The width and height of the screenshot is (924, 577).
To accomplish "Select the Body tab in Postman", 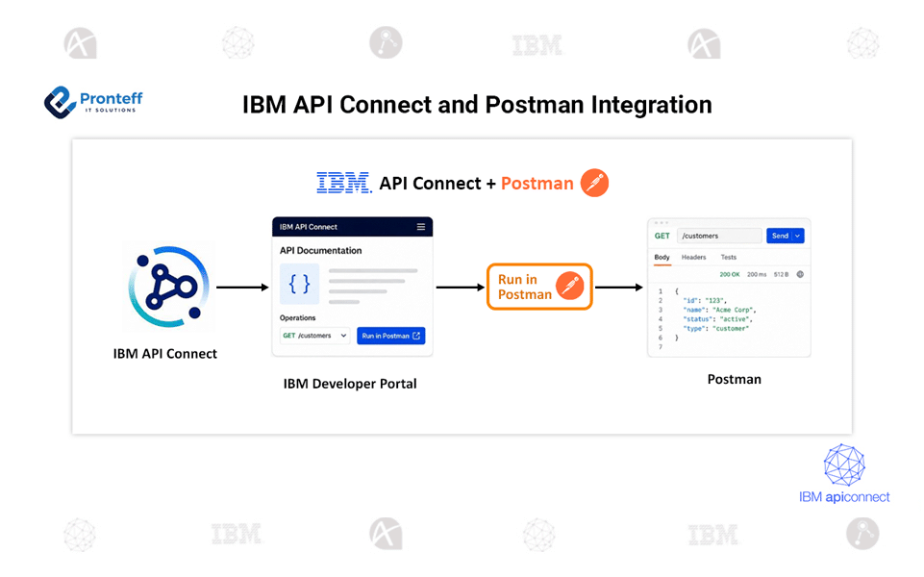I will pos(662,258).
